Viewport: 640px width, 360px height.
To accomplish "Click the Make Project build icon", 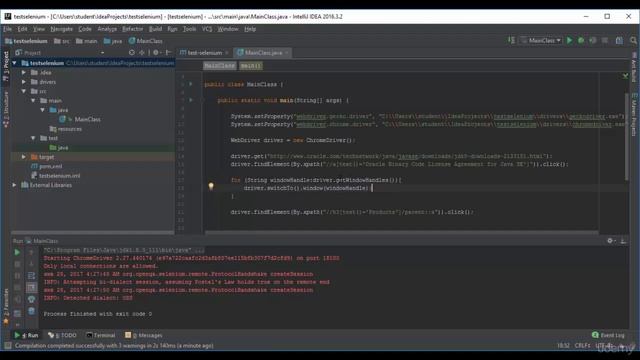I will coord(511,40).
